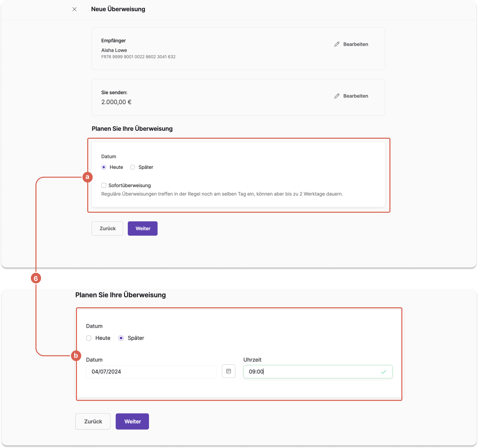Click annotation marker b
This screenshot has height=448, width=478.
(76, 356)
